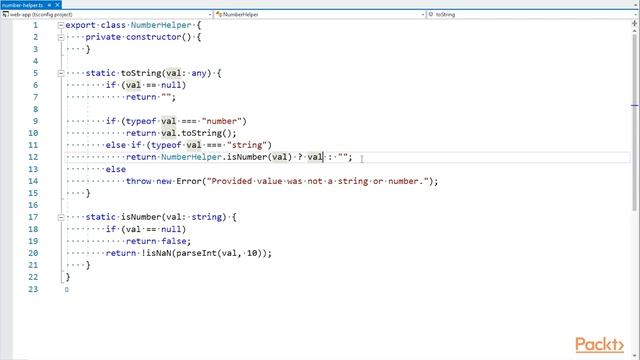The width and height of the screenshot is (640, 360).
Task: Click the editor split handle above scrollbar
Action: pos(635,24)
